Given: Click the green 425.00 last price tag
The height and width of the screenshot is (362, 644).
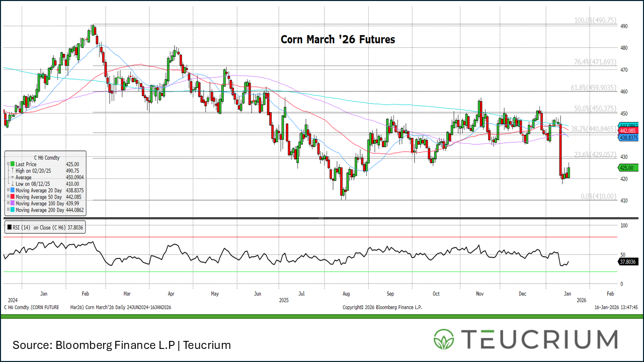Looking at the screenshot, I should point(628,168).
